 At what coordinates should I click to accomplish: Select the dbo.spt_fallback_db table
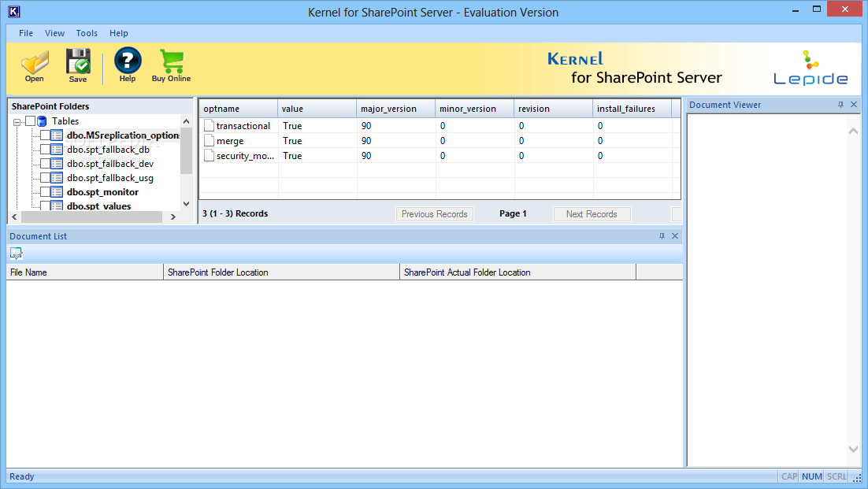click(109, 150)
